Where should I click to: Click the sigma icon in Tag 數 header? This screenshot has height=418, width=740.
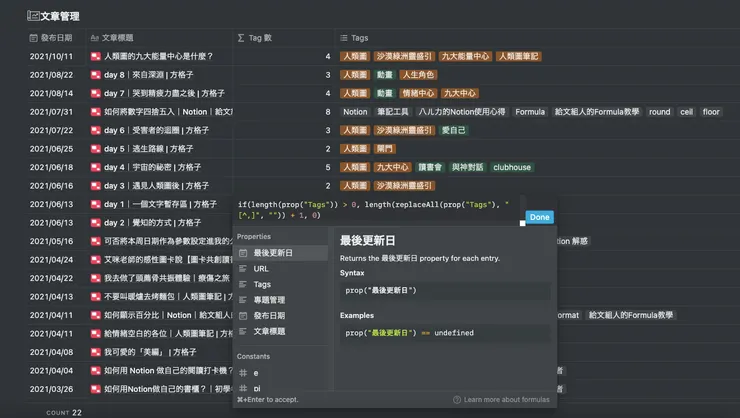pyautogui.click(x=241, y=38)
